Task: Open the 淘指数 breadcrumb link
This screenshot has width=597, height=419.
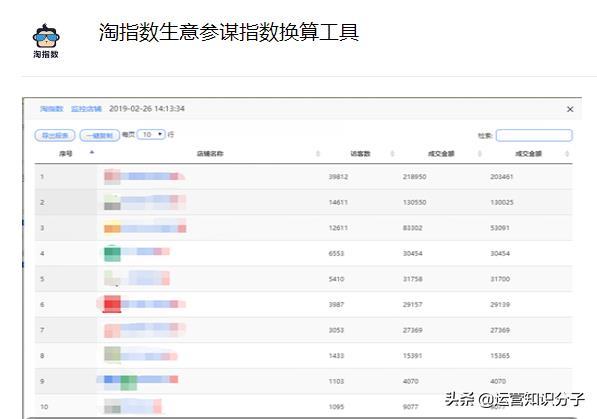Action: tap(51, 109)
